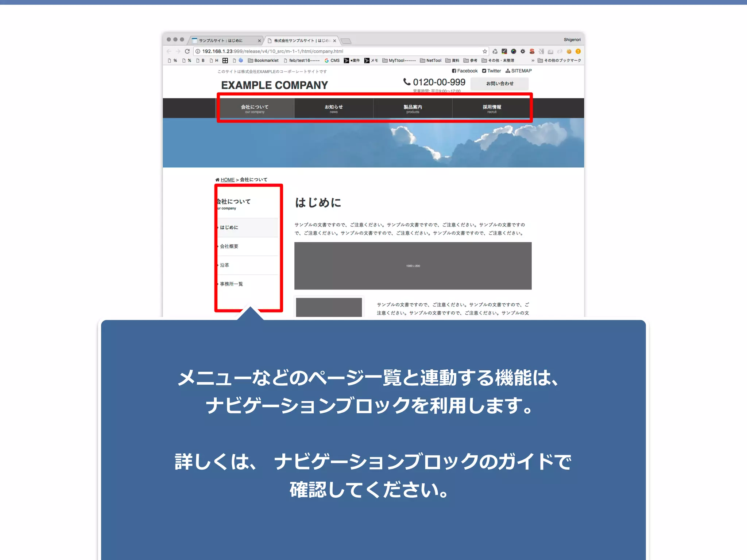Open the Bookmarklet bookmarks folder
This screenshot has width=747, height=560.
(263, 61)
